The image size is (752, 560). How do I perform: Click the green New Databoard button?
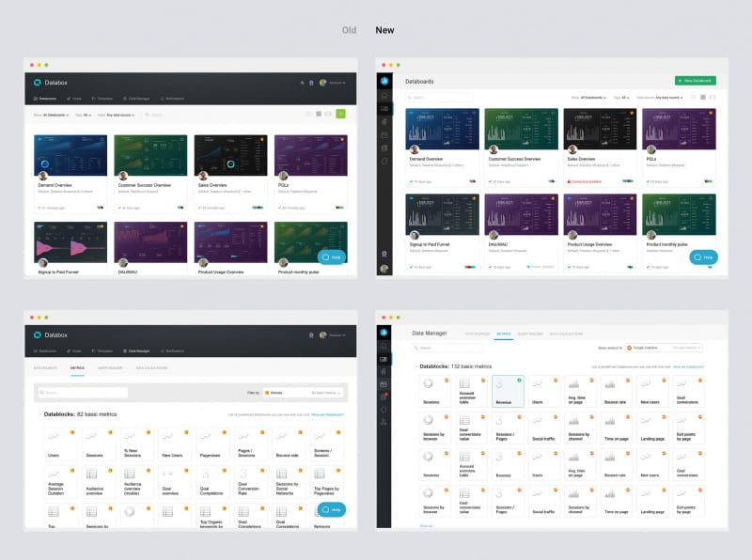(695, 82)
